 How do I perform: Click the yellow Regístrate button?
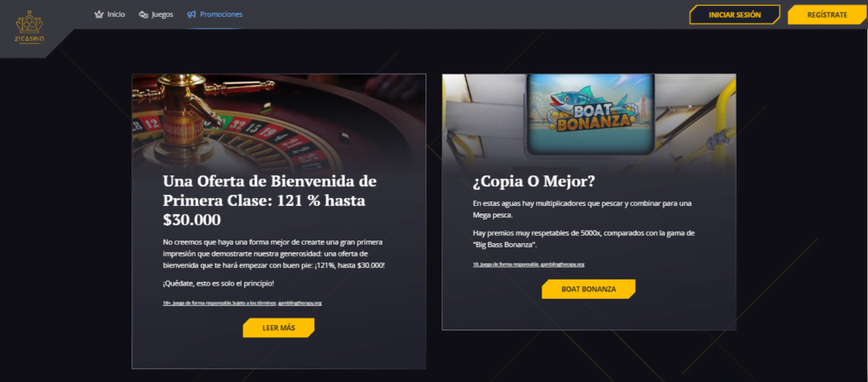[x=827, y=15]
